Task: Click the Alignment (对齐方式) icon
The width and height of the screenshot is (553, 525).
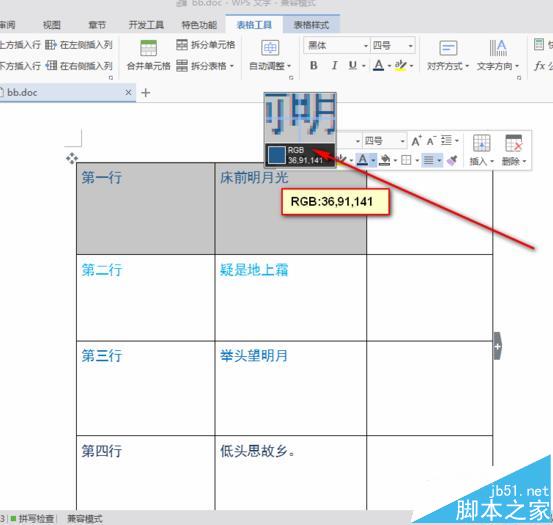Action: [x=448, y=48]
